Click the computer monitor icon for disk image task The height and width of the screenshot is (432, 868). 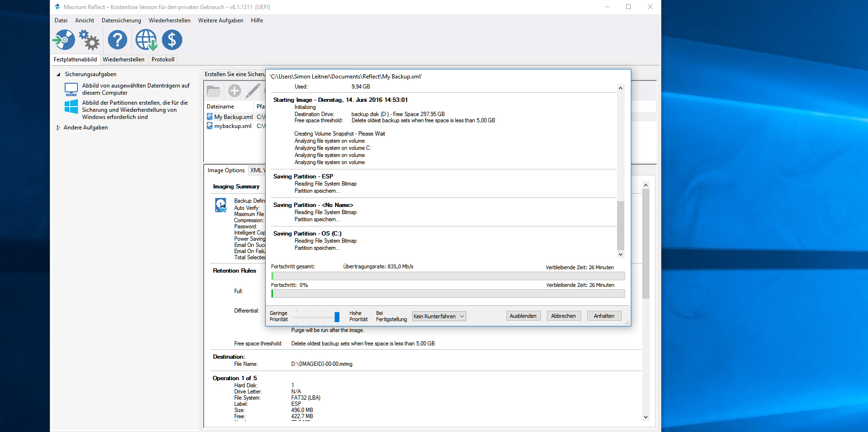click(x=71, y=89)
